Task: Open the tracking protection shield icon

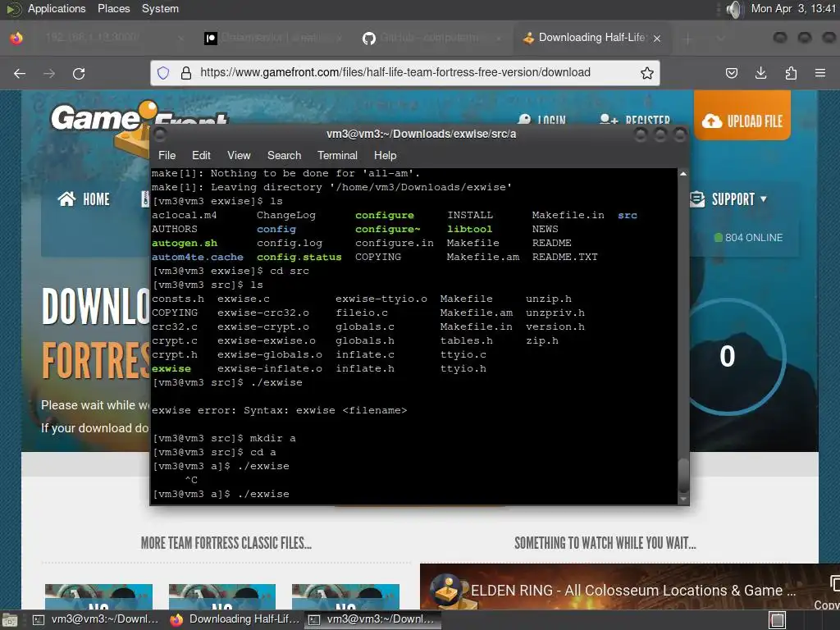Action: [163, 73]
